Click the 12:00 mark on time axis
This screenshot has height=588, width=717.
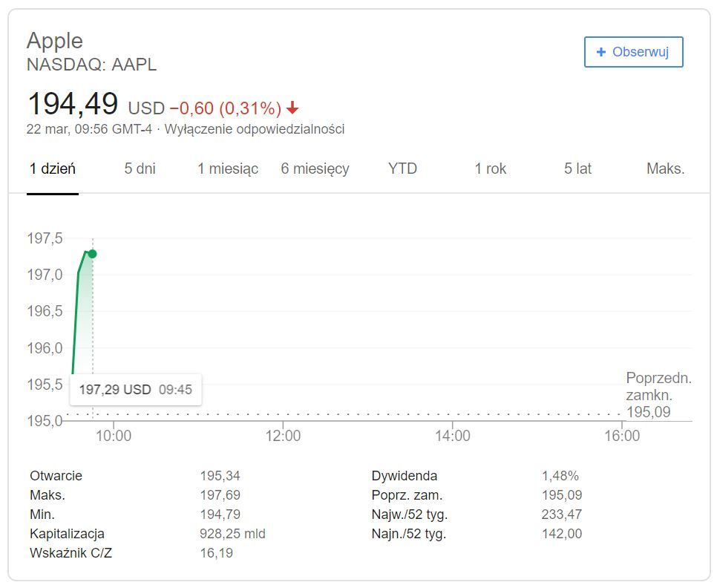(283, 436)
